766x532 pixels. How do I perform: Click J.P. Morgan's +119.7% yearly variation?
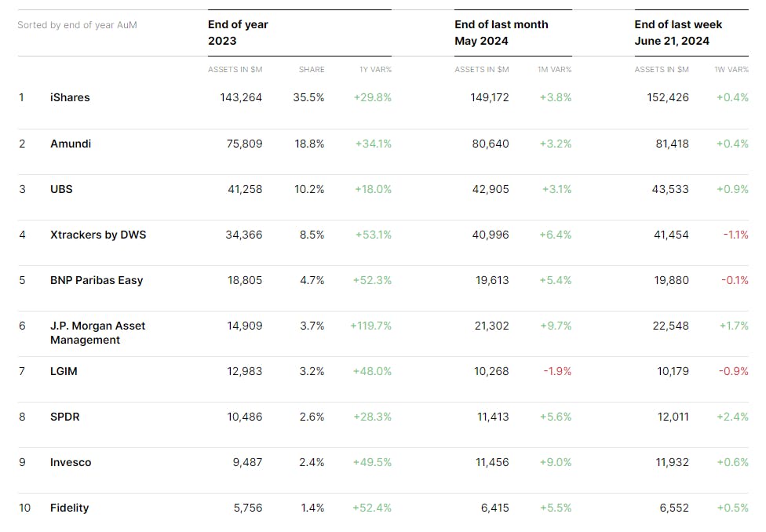click(370, 326)
